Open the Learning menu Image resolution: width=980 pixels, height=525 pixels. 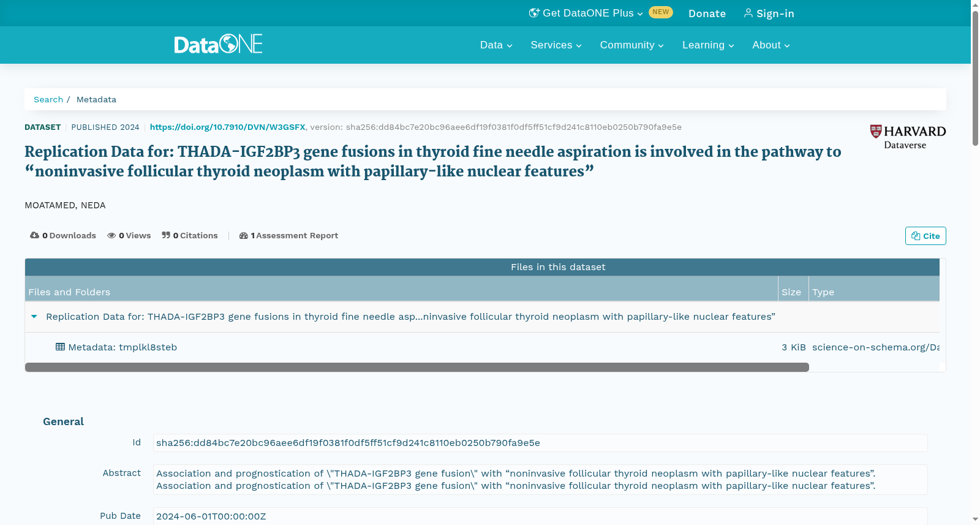tap(708, 45)
